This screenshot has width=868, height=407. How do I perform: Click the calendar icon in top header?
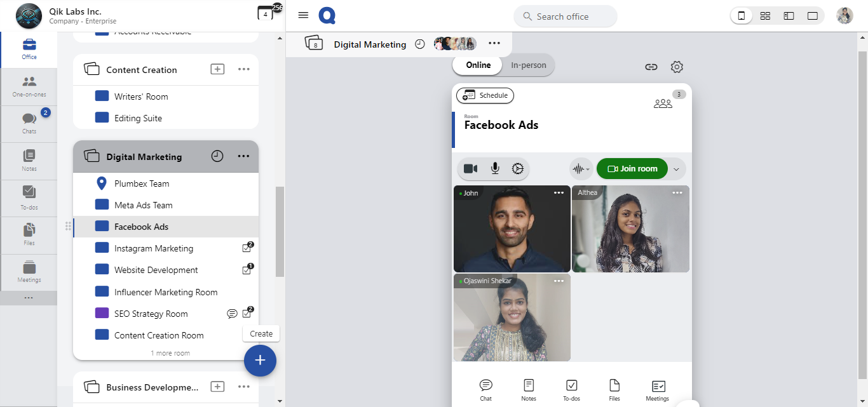266,13
